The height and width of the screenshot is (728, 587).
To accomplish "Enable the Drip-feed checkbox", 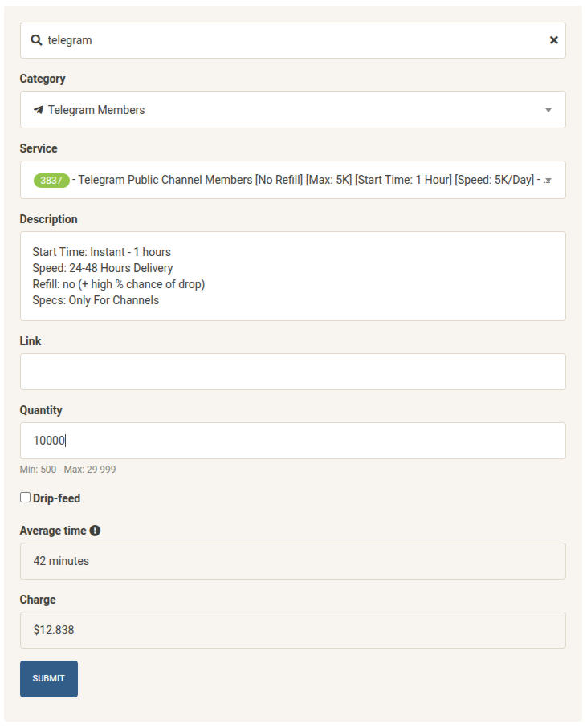I will click(25, 498).
